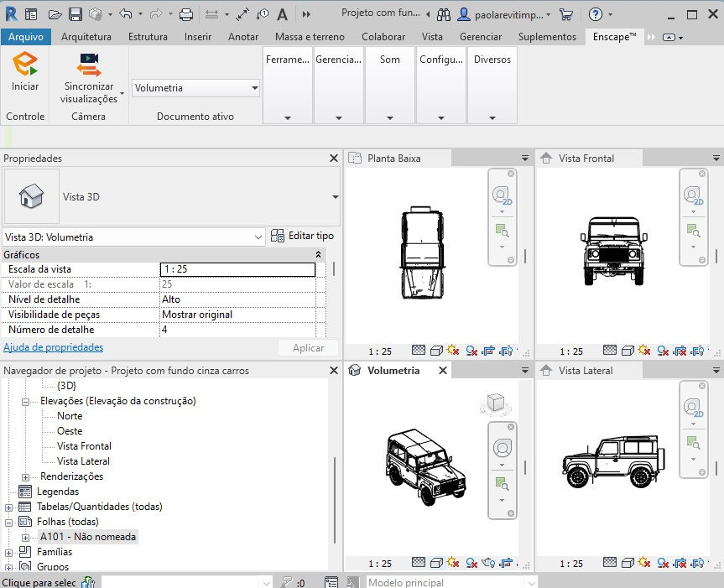The height and width of the screenshot is (588, 724).
Task: Select the Tag by Category tool
Action: (x=263, y=14)
